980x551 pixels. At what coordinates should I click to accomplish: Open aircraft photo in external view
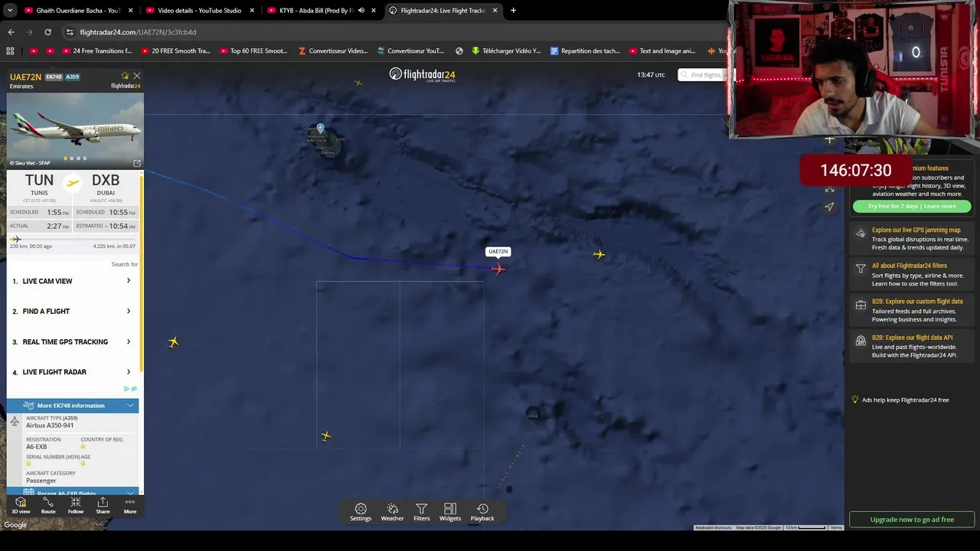click(137, 163)
